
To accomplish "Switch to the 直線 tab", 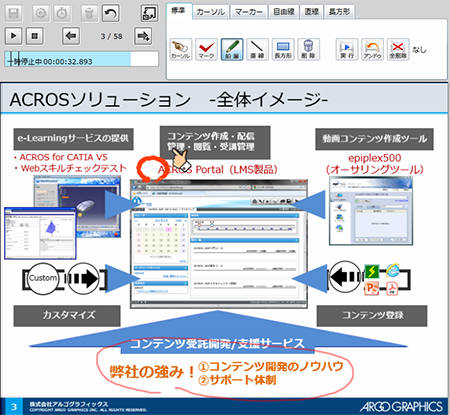I will [x=312, y=12].
